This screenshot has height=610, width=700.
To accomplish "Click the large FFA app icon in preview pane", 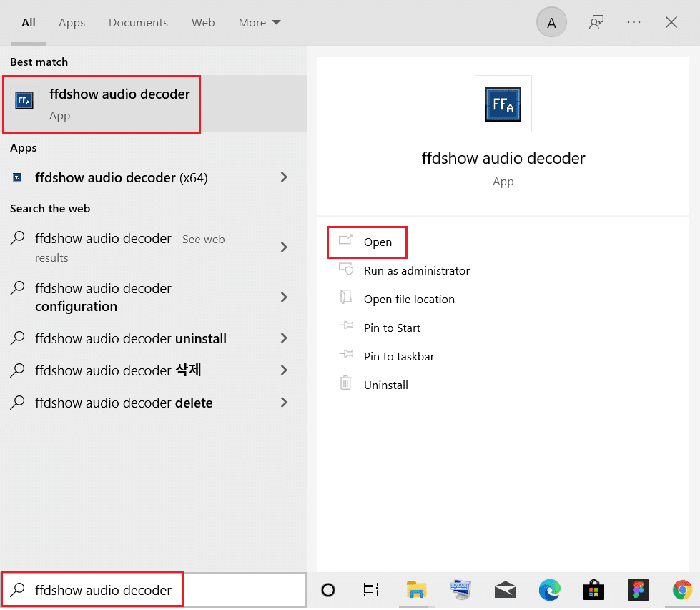I will (x=503, y=104).
